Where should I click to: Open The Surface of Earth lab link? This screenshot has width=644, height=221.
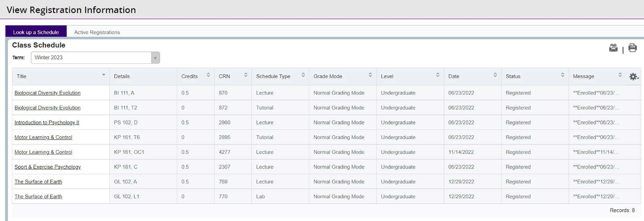pos(38,196)
